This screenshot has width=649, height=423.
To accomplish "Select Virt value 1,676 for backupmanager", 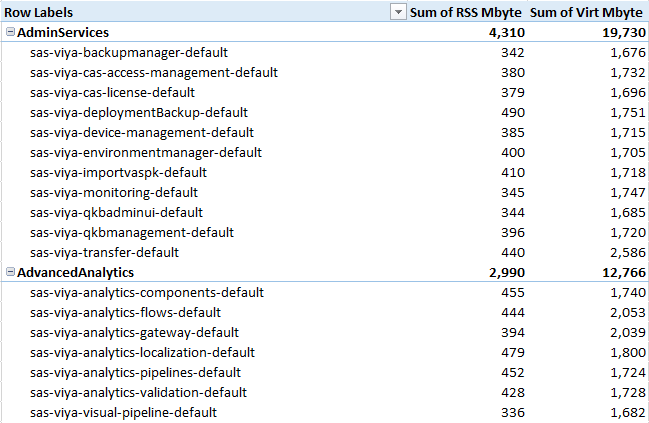I will 628,53.
